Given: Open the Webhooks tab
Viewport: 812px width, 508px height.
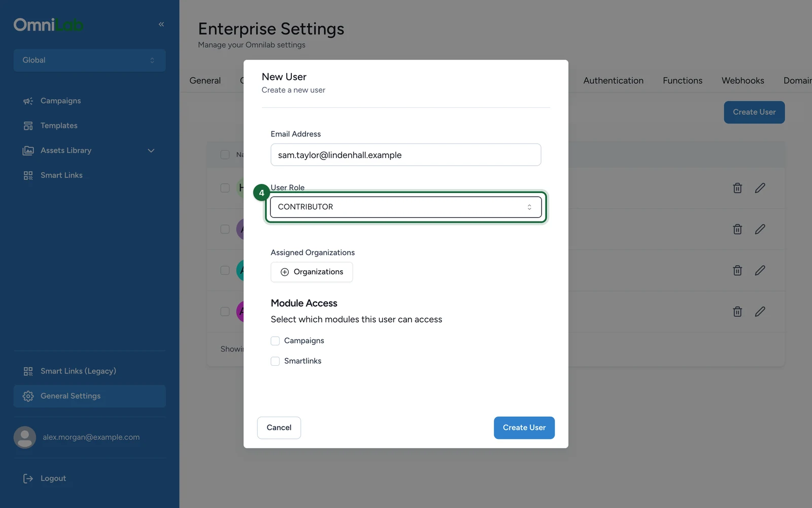Looking at the screenshot, I should [743, 81].
